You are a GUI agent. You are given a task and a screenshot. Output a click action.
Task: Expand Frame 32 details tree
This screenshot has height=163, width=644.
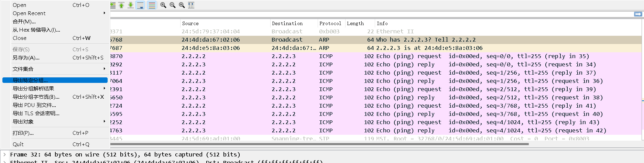[x=4, y=155]
